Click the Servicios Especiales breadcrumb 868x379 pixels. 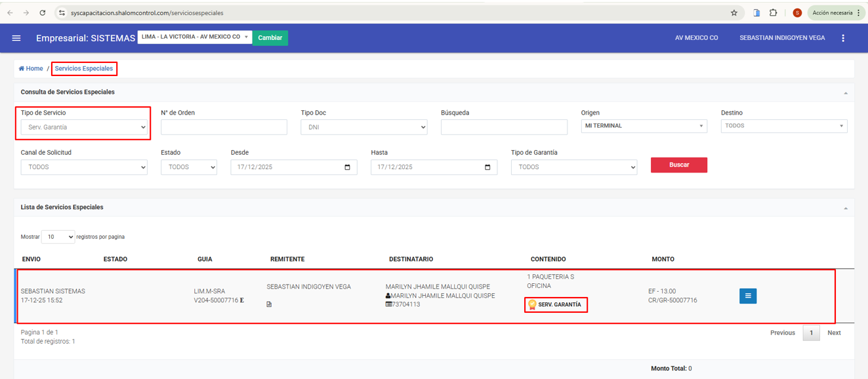tap(84, 69)
